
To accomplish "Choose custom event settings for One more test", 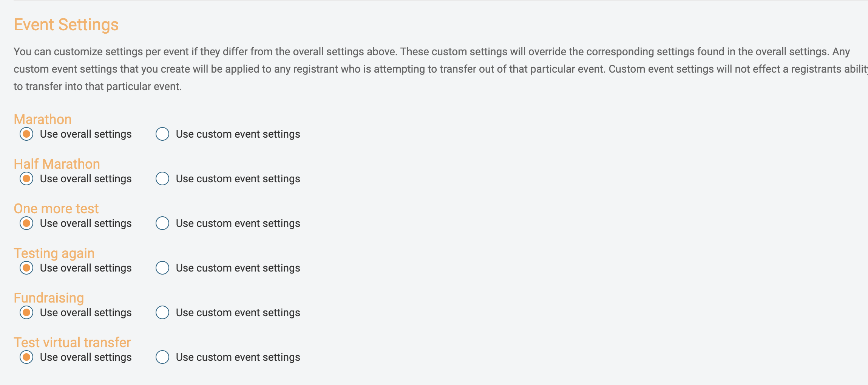I will point(162,223).
